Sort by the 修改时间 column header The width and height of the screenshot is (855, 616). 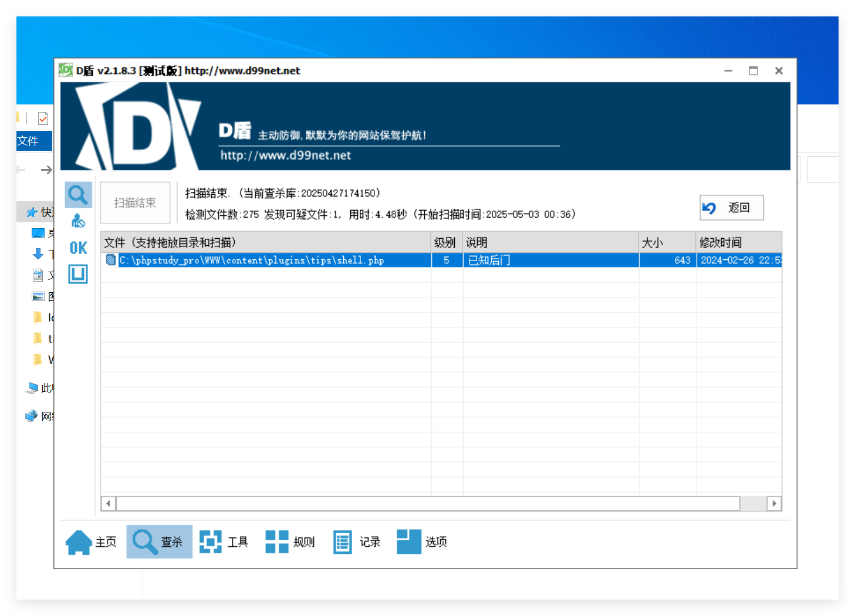pos(739,242)
